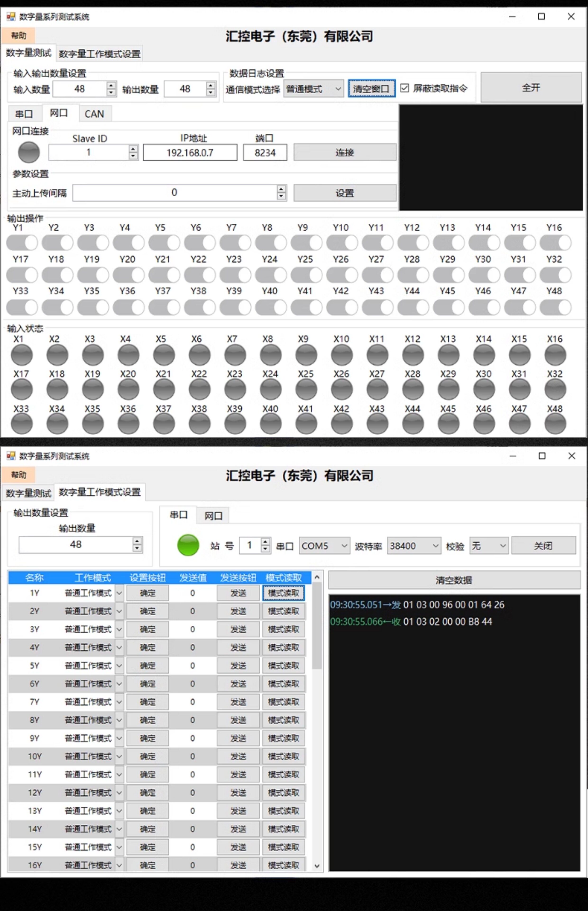This screenshot has width=588, height=911.
Task: Click the X32 input status lamp
Action: (x=555, y=390)
